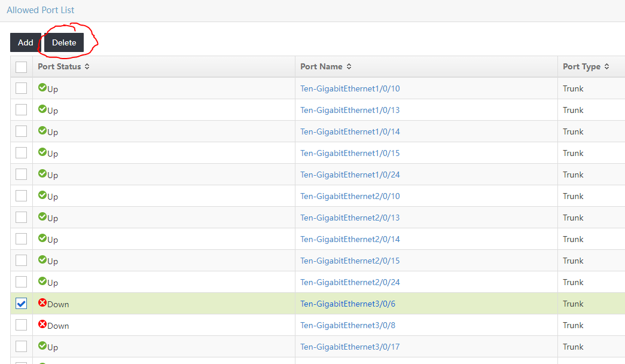Sort by Port Type arrows icon
Image resolution: width=625 pixels, height=364 pixels.
[x=606, y=66]
